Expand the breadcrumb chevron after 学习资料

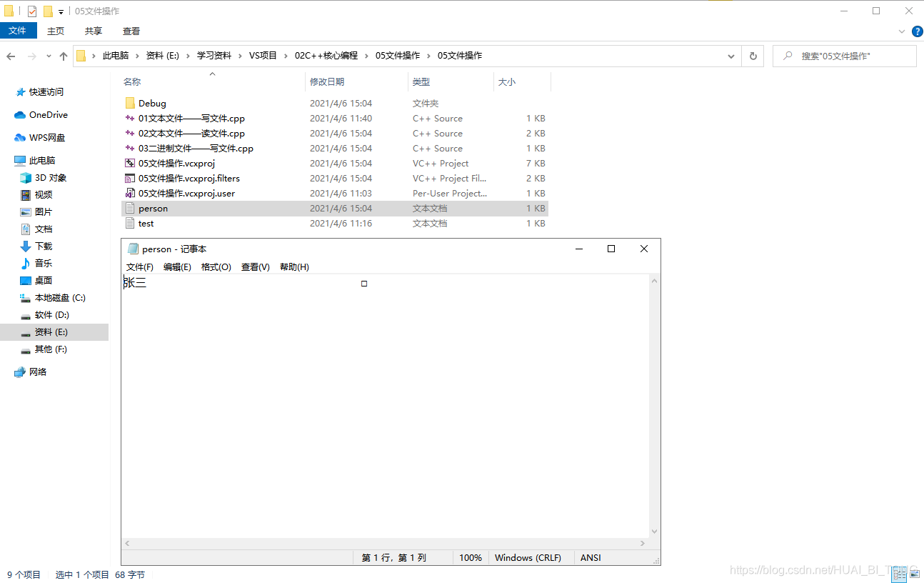240,56
